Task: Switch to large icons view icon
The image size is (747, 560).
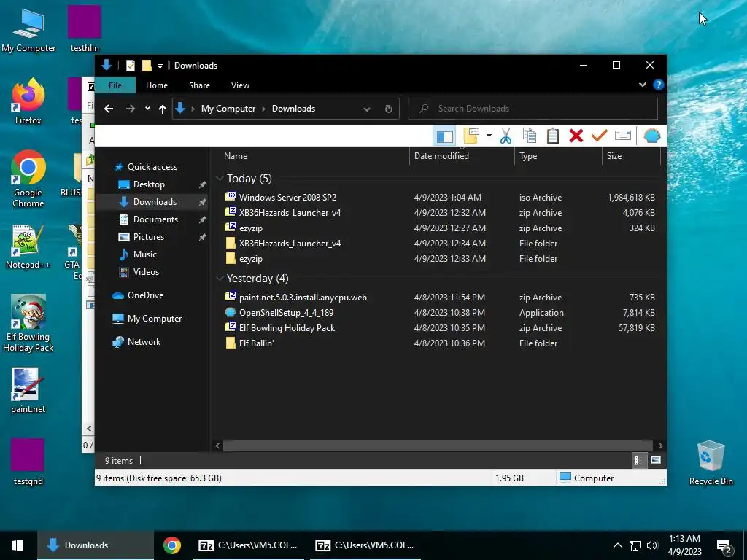Action: point(656,460)
